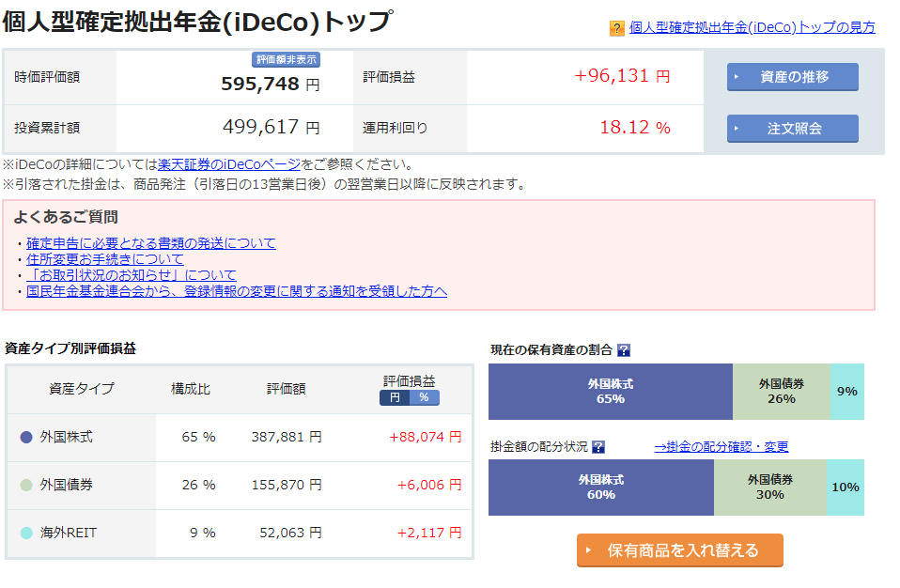Screen dimensions: 900x588
Task: Hide valuation with 評価額非表示 toggle
Action: click(x=287, y=59)
